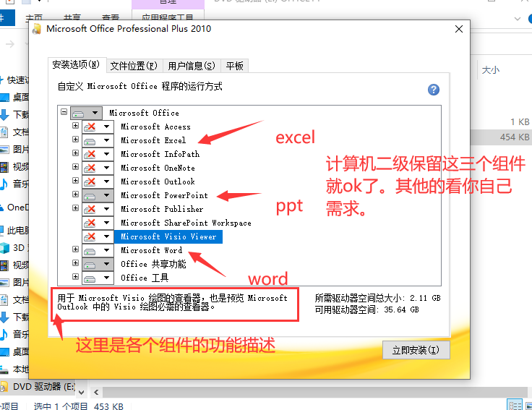Click the Explorer horizontal scrollbar left arrow
Image resolution: width=532 pixels, height=410 pixels.
click(x=96, y=393)
